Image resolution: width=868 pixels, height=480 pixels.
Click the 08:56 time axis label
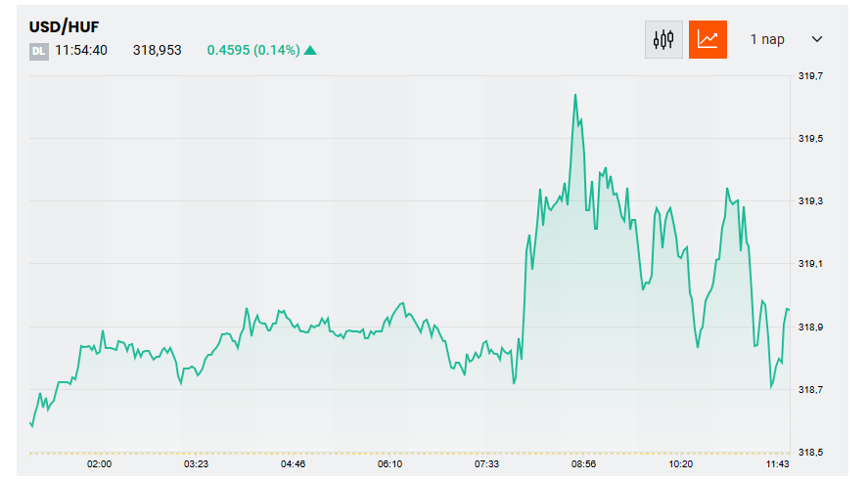[584, 464]
